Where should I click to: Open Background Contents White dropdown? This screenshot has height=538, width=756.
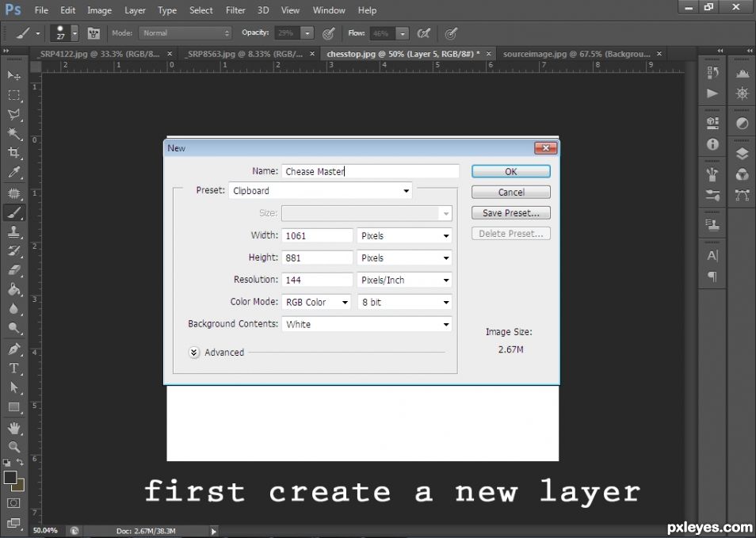pyautogui.click(x=366, y=324)
